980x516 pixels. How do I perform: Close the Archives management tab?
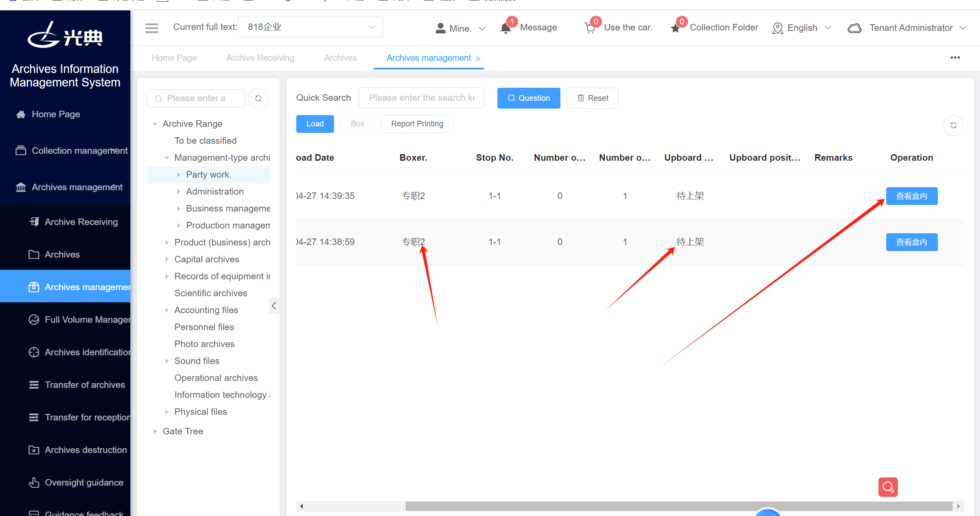pyautogui.click(x=478, y=59)
